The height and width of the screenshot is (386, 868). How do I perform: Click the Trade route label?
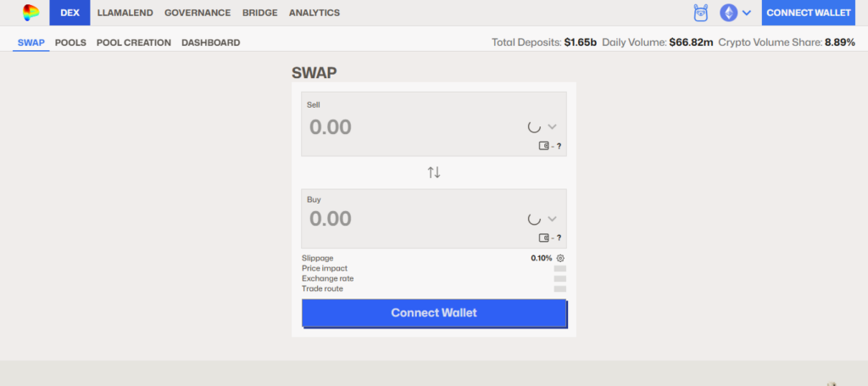click(x=322, y=288)
